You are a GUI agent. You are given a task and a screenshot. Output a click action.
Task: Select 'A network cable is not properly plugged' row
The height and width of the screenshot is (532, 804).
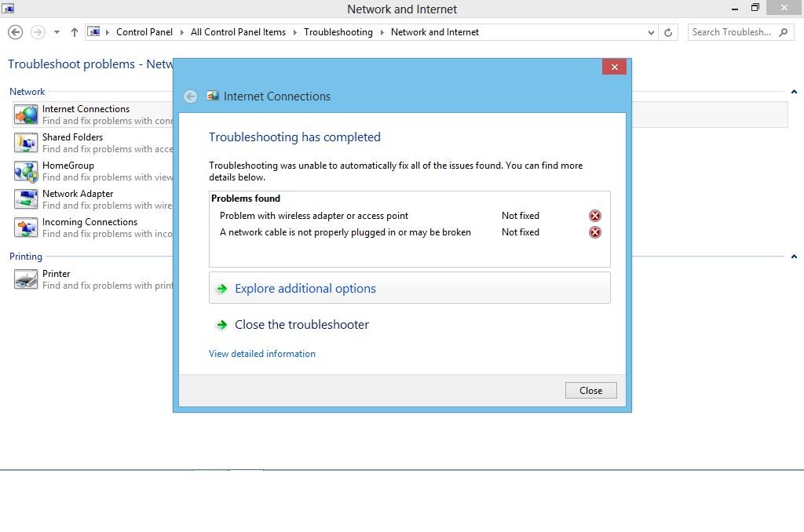[409, 232]
